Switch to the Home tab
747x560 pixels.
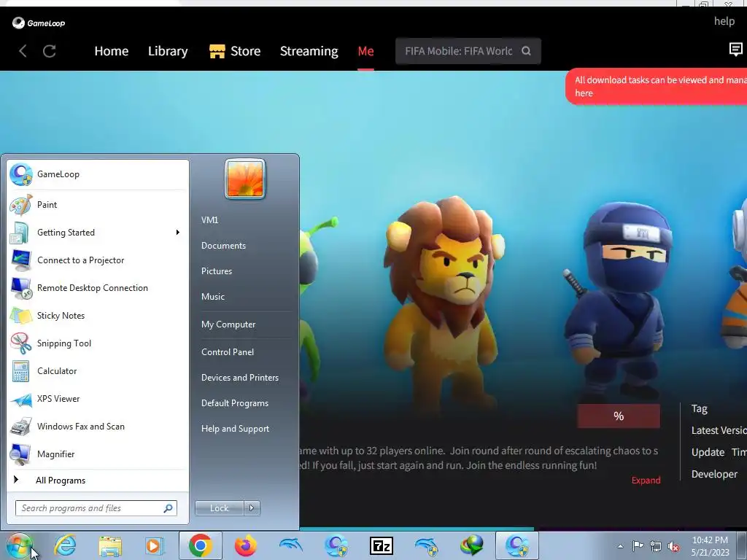tap(112, 51)
